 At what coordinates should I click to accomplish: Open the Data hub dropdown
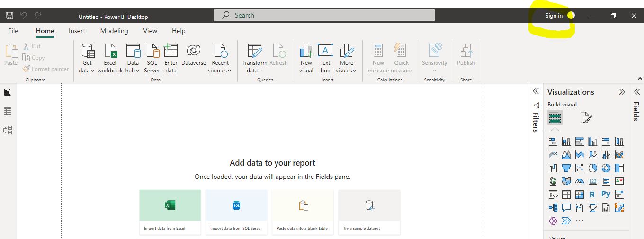[x=133, y=59]
